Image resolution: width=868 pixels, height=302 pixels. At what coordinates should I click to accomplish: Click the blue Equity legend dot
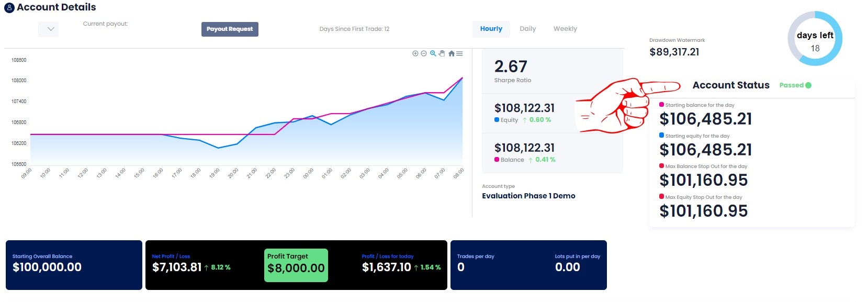tap(497, 120)
